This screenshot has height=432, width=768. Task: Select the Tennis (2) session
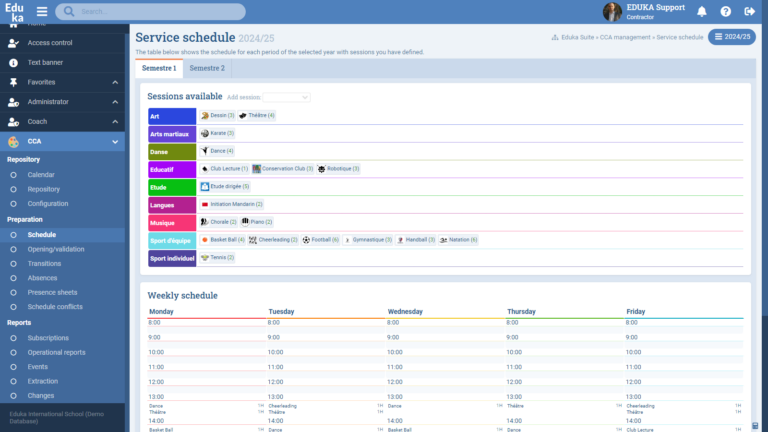tap(217, 257)
